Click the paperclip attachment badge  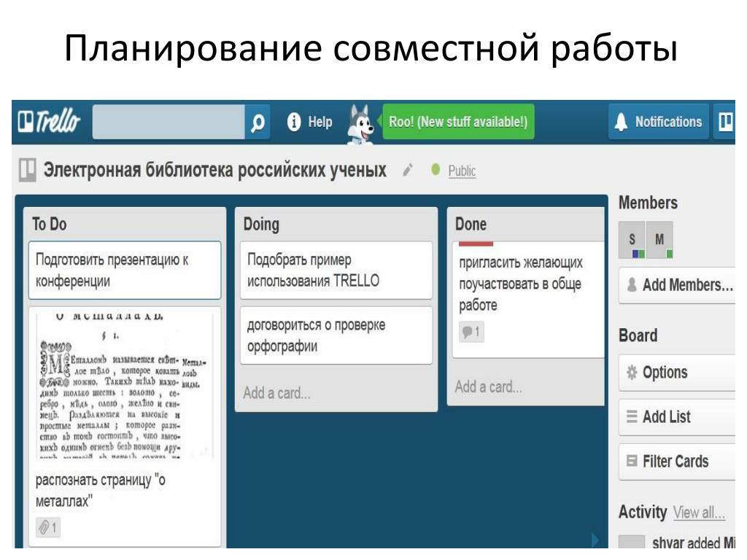click(48, 528)
